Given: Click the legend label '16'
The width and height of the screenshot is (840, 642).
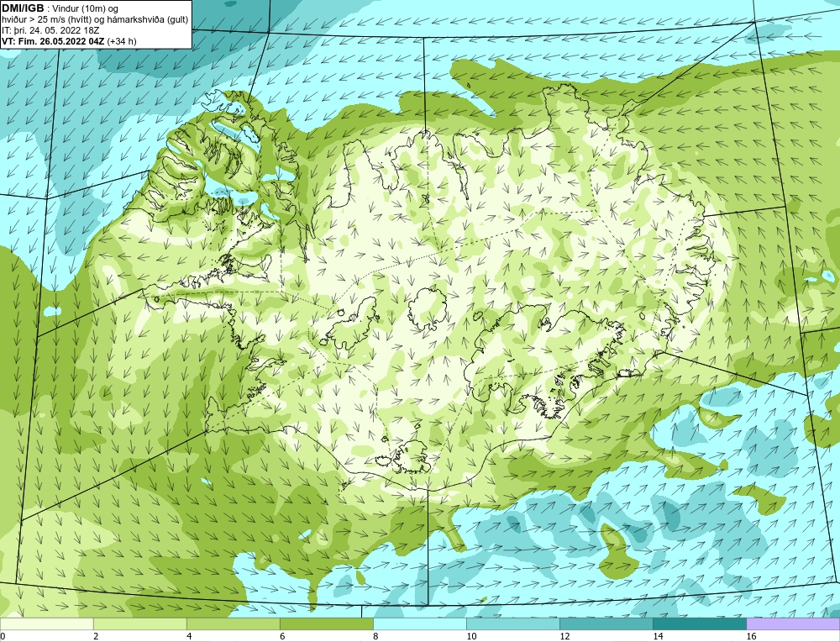Looking at the screenshot, I should click(751, 636).
